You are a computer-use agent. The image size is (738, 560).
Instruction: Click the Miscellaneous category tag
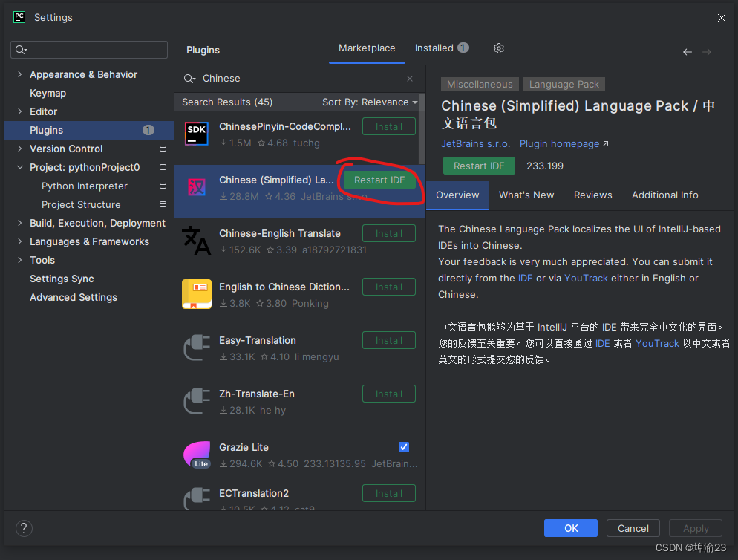[480, 85]
